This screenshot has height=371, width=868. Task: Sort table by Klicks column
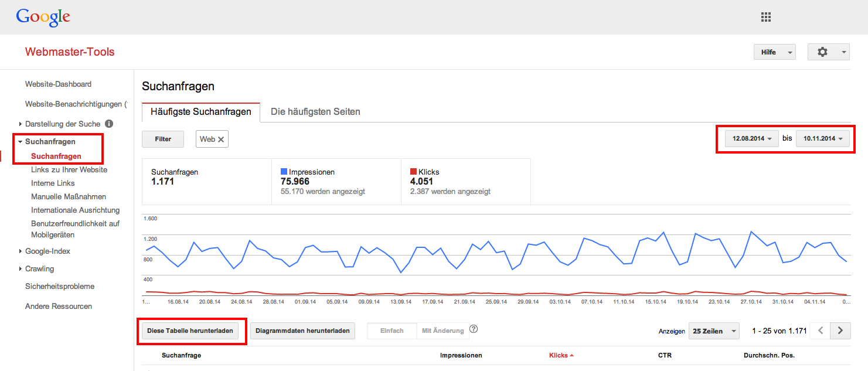pos(561,356)
